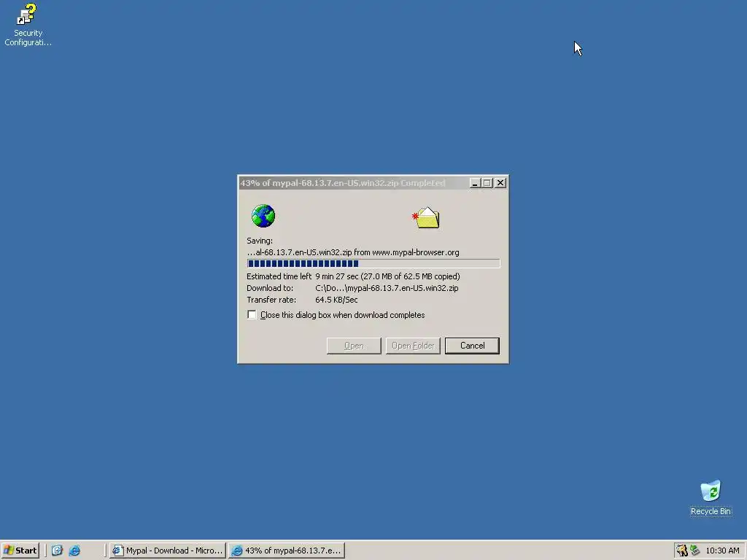Click Show Desktop icon in Quick Launch
Image resolution: width=747 pixels, height=560 pixels.
[57, 551]
